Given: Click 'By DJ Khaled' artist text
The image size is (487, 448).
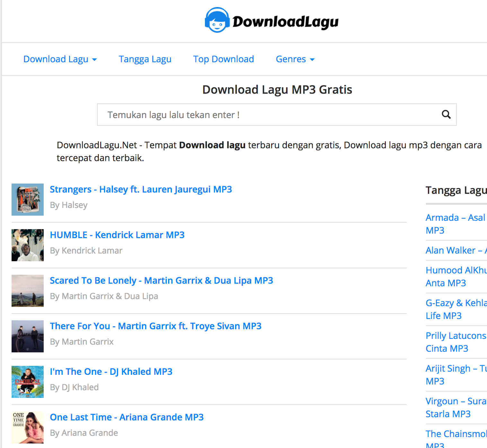Looking at the screenshot, I should tap(74, 387).
